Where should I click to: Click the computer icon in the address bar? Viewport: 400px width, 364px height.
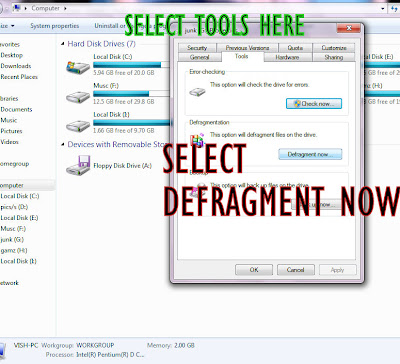click(x=16, y=8)
